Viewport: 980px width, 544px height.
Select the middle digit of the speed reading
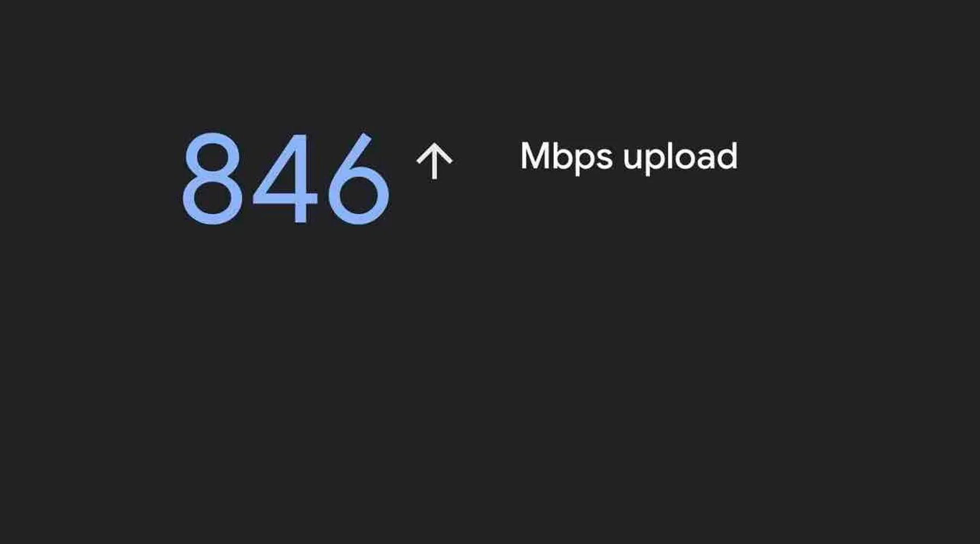(x=285, y=178)
